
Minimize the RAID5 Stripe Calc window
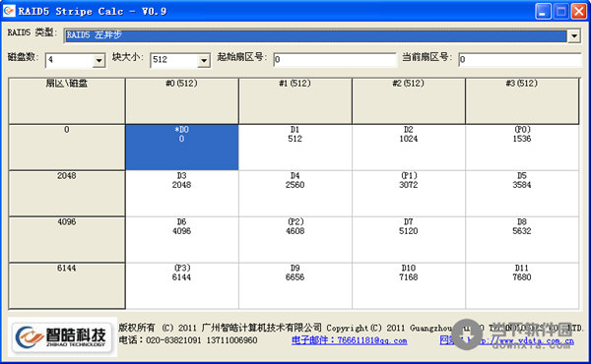pyautogui.click(x=543, y=11)
